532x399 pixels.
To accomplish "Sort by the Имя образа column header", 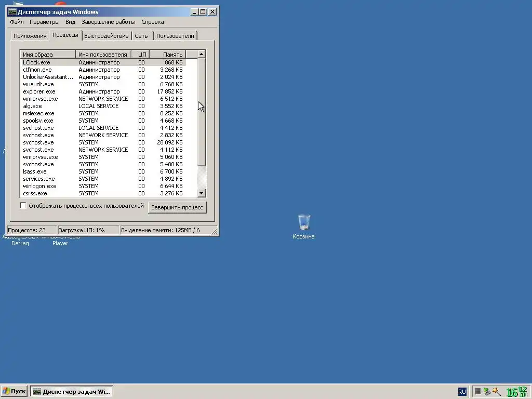I will tap(48, 54).
